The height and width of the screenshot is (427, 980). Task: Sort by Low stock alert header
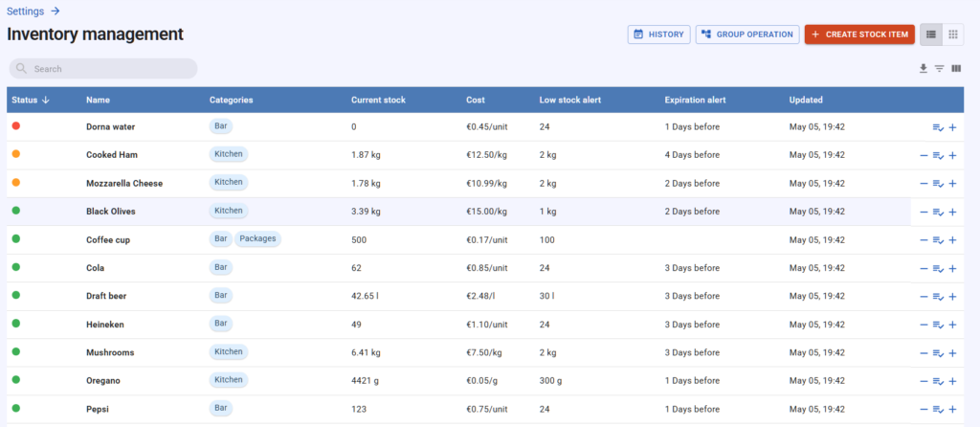click(570, 100)
